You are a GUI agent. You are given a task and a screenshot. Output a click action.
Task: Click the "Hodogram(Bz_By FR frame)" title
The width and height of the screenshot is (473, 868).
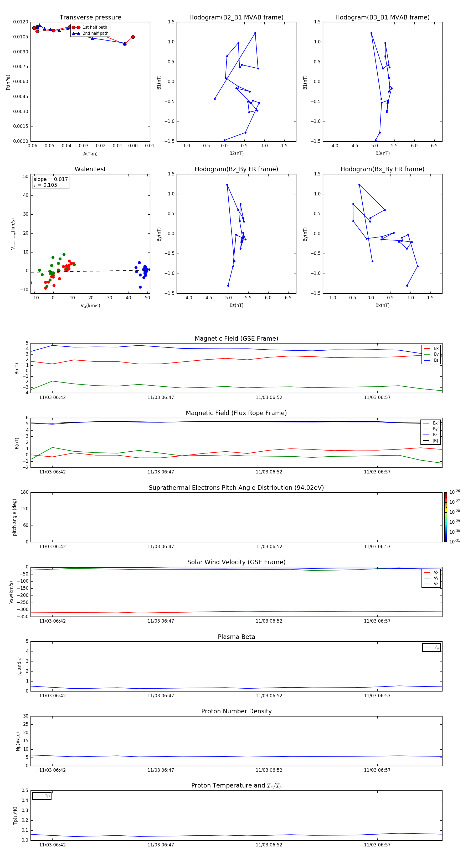[x=236, y=169]
